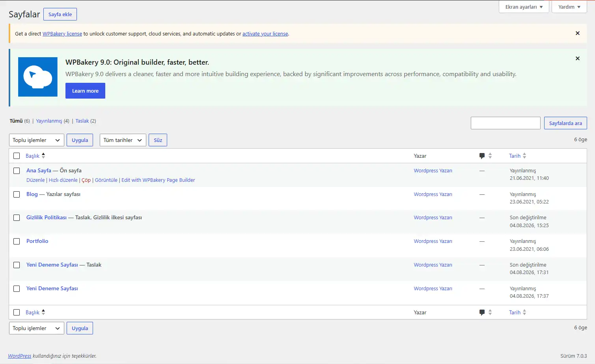
Task: Expand Ekran ayarları panel
Action: tap(524, 7)
